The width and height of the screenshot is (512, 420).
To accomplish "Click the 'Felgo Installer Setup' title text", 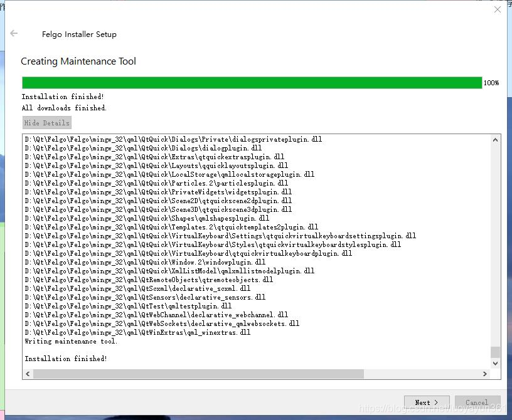I will tap(79, 34).
